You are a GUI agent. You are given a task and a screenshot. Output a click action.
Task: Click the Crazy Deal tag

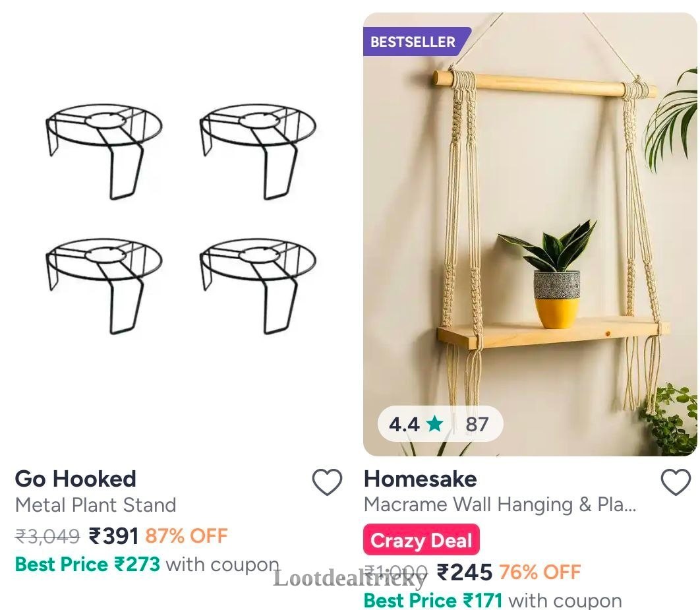tap(421, 540)
